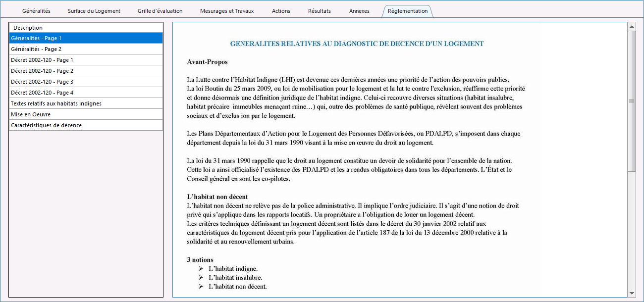The width and height of the screenshot is (644, 302).
Task: Open the Généralités tab
Action: click(36, 11)
